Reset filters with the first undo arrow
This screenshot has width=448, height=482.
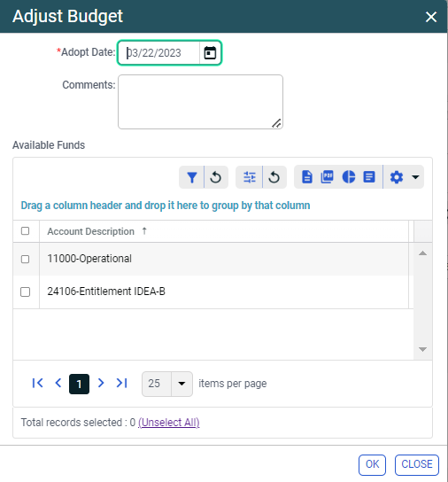(x=216, y=177)
